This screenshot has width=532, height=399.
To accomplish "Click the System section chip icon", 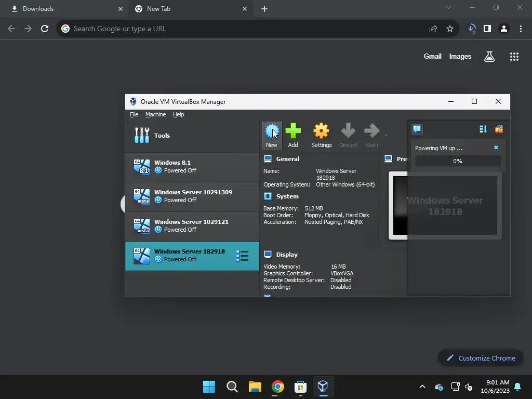I will coord(268,196).
